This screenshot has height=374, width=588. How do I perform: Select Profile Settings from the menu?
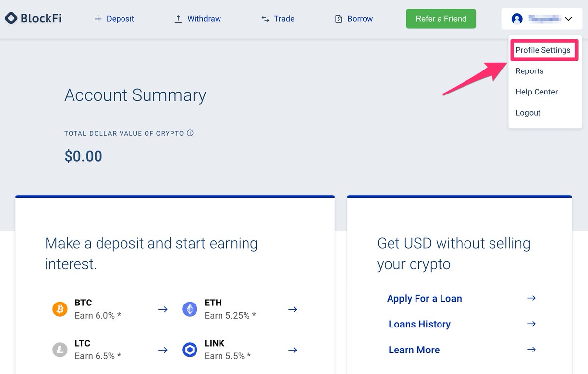point(543,50)
